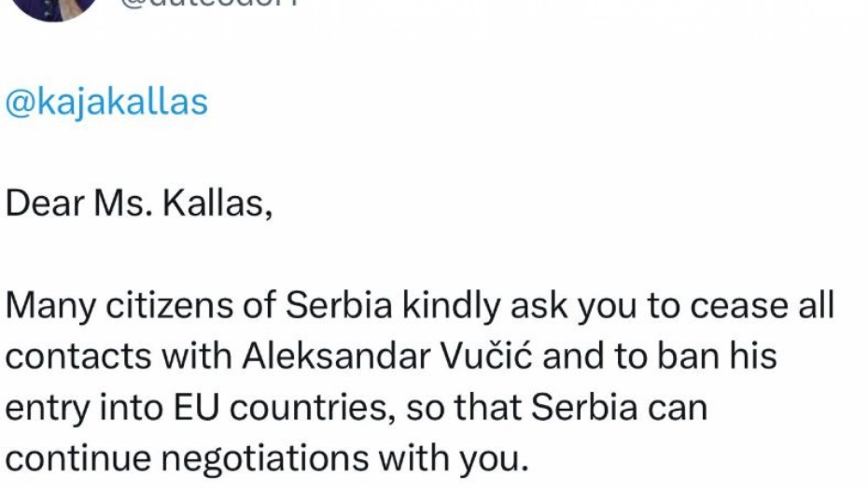Click the "Dear Ms. Kallas," greeting line
868x490 pixels.
click(x=139, y=204)
